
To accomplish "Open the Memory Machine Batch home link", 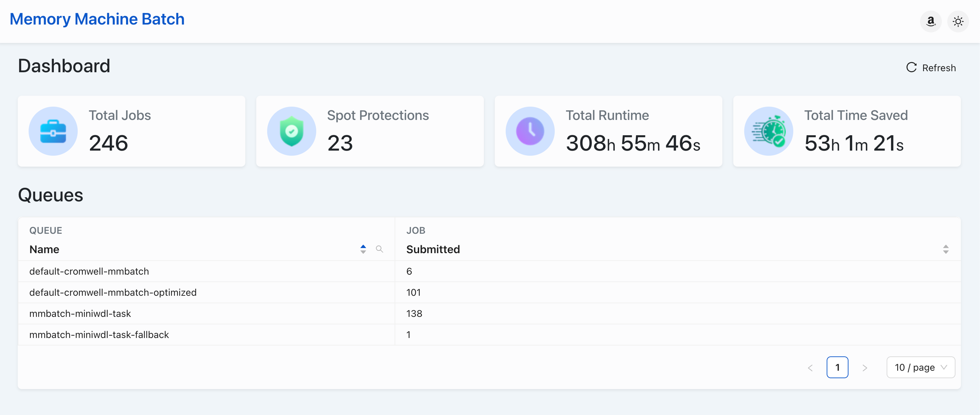I will point(97,19).
